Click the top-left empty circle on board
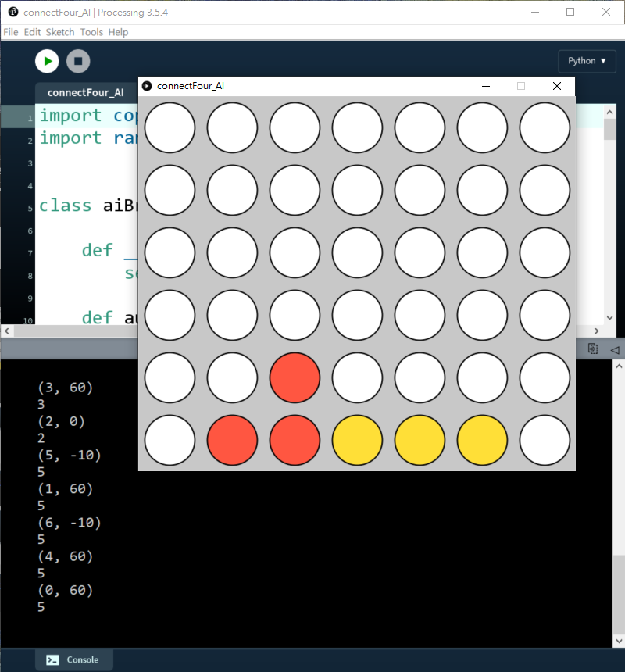The image size is (625, 672). point(170,127)
